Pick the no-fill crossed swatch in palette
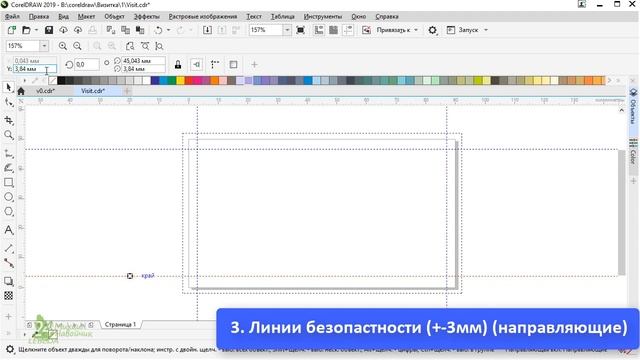This screenshot has width=640, height=360. [x=53, y=80]
